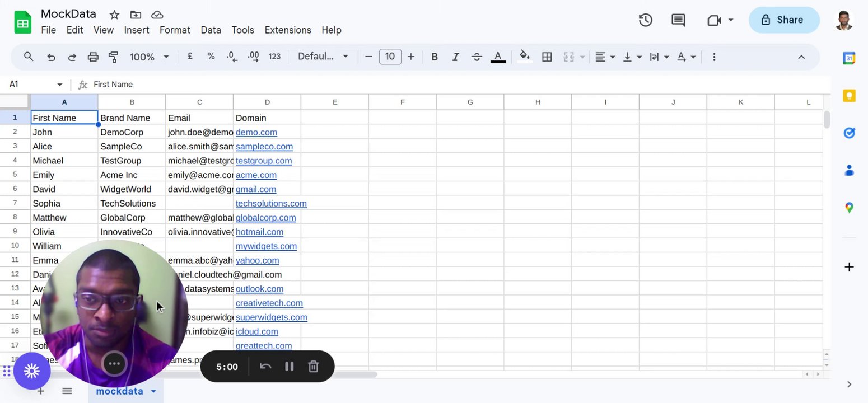
Task: Print the spreadsheet
Action: [93, 57]
